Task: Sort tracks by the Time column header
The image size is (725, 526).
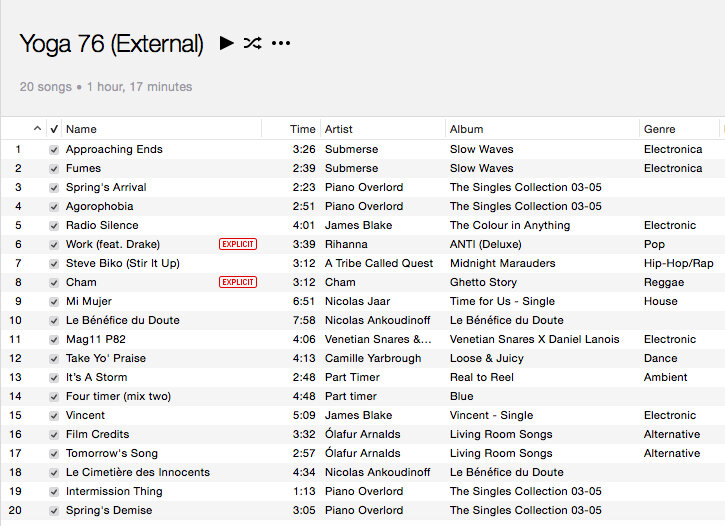Action: [x=302, y=129]
